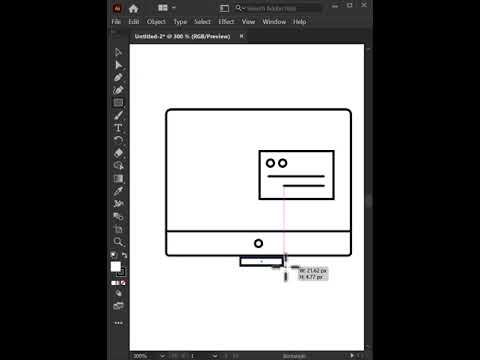Select the Zoom magnifier tool
480x360 pixels.
(118, 242)
